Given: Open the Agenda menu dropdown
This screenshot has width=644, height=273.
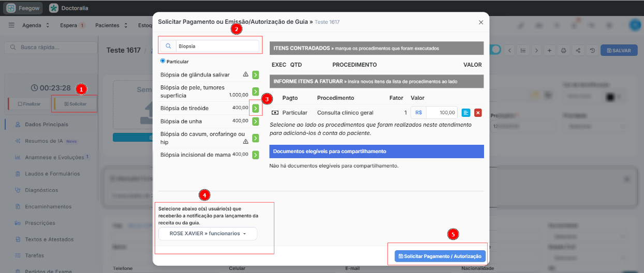Looking at the screenshot, I should pos(36,25).
